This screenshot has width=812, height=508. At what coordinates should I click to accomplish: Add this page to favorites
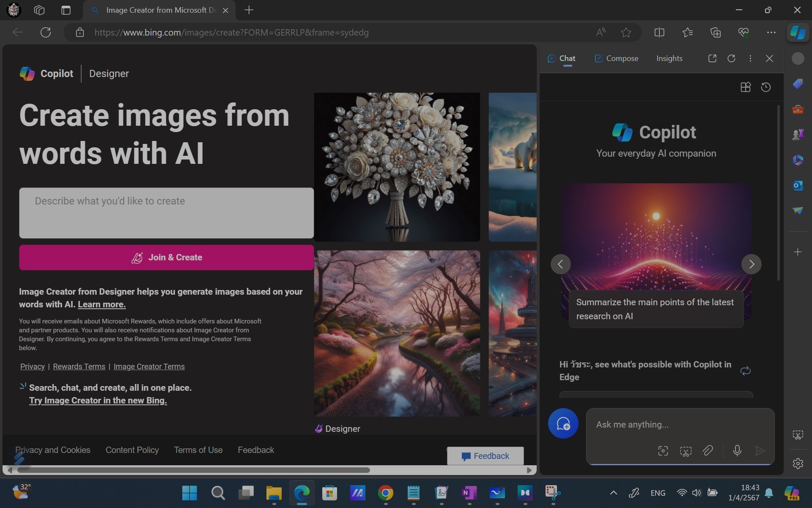pos(626,33)
